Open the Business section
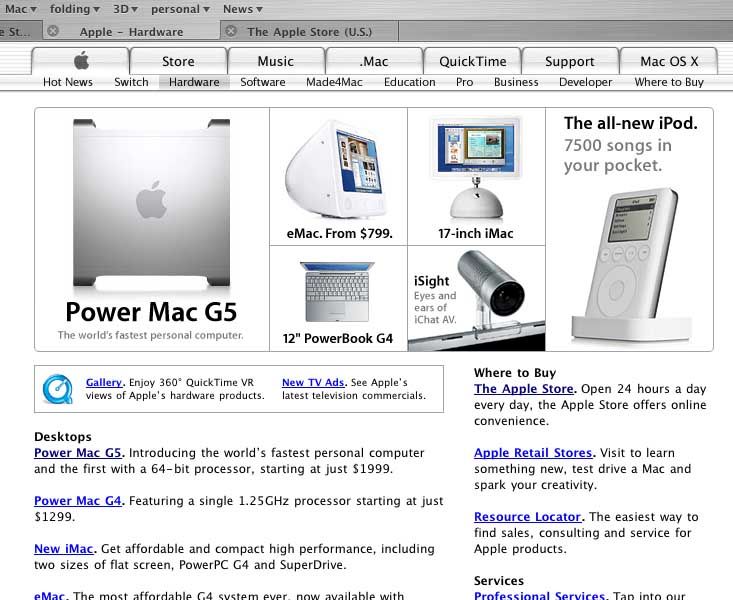This screenshot has width=733, height=600. click(516, 82)
